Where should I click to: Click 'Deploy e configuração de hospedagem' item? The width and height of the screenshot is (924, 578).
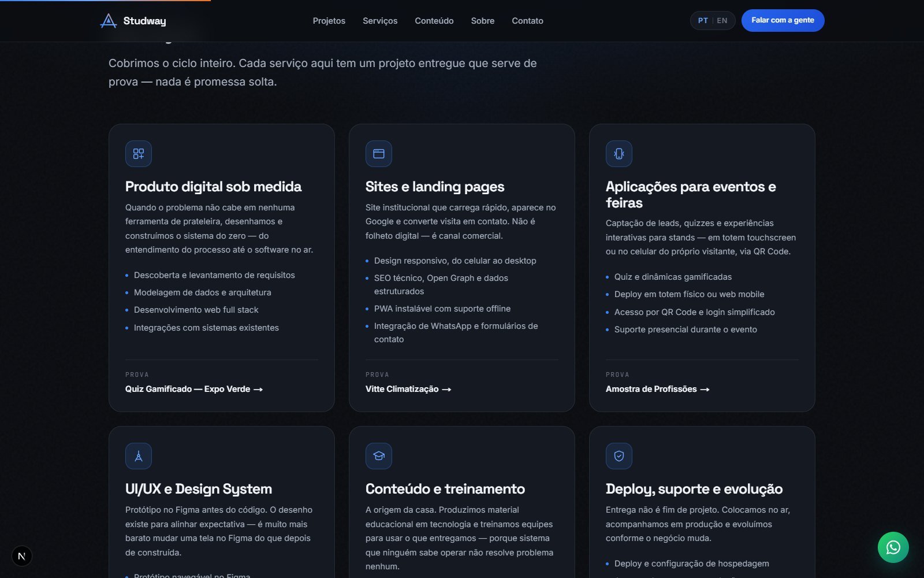click(x=692, y=564)
